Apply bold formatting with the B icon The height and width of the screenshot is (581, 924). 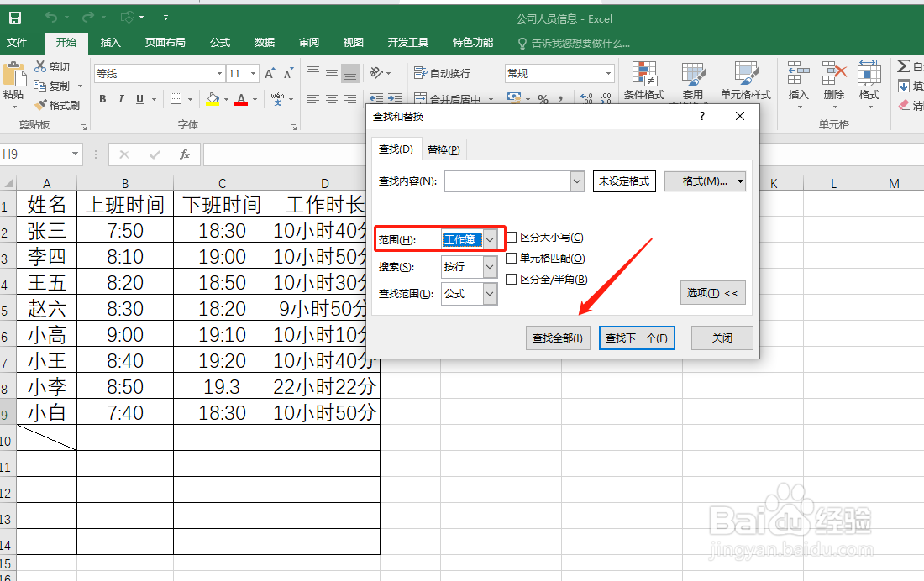tap(102, 98)
